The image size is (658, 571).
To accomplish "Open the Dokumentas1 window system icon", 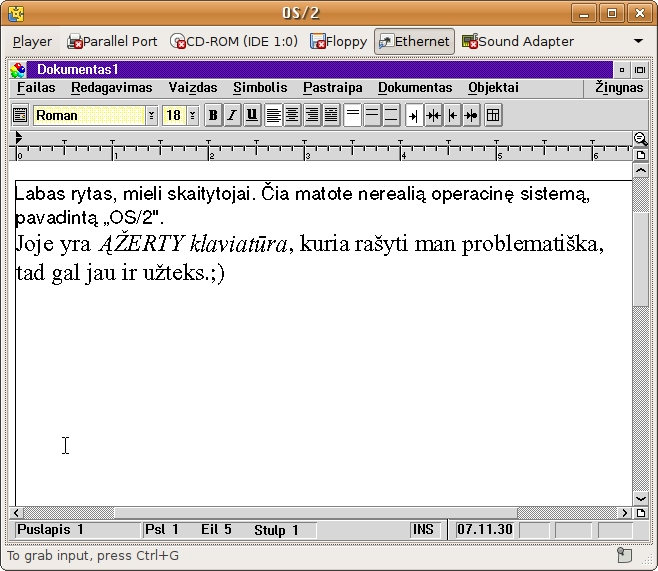I will [x=18, y=70].
